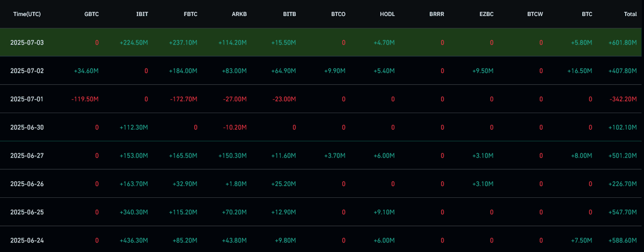Click the +601.80M total value
The image size is (644, 252).
click(623, 42)
